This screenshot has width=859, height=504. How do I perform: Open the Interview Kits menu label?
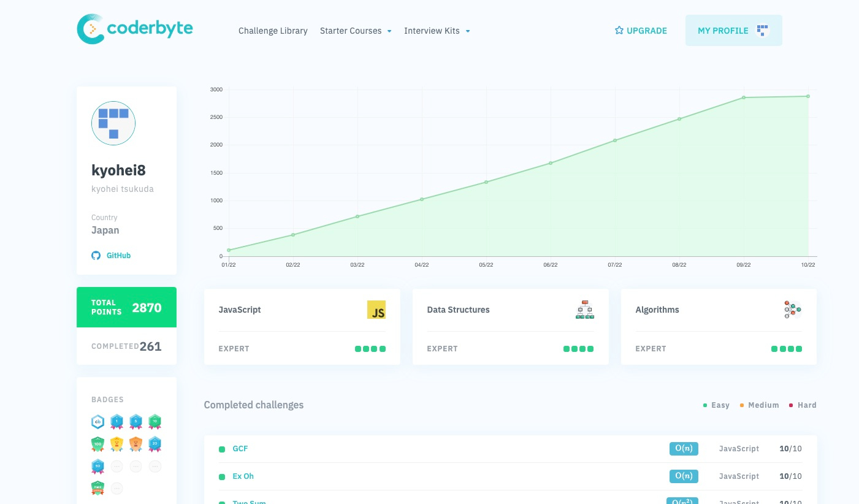432,31
